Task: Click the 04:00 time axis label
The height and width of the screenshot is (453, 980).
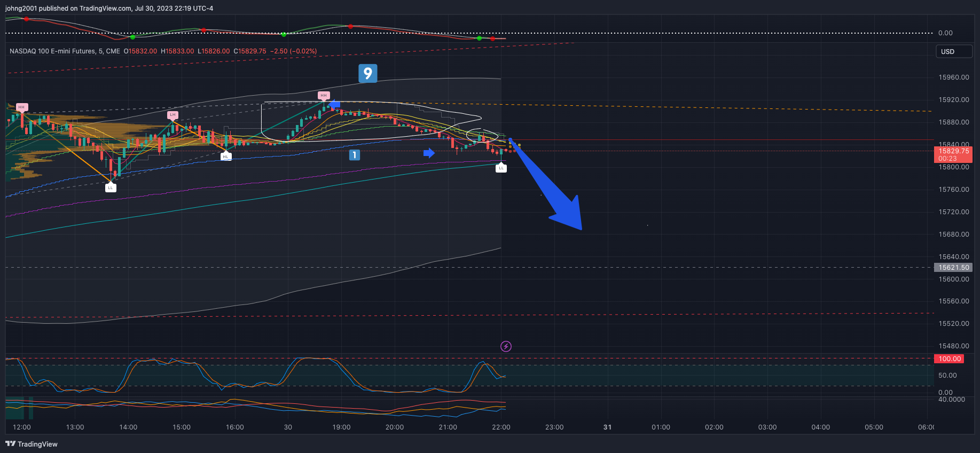Action: point(821,427)
